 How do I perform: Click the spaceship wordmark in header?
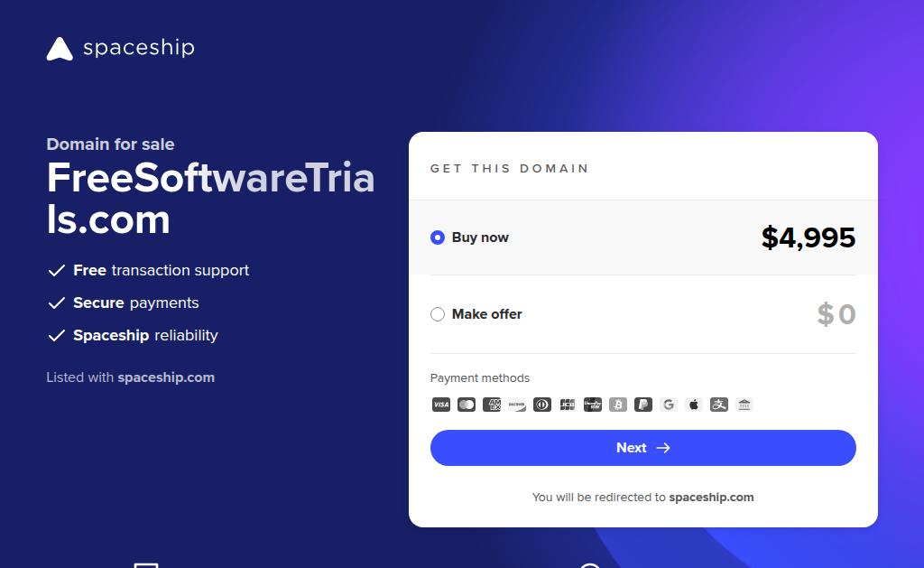[138, 48]
